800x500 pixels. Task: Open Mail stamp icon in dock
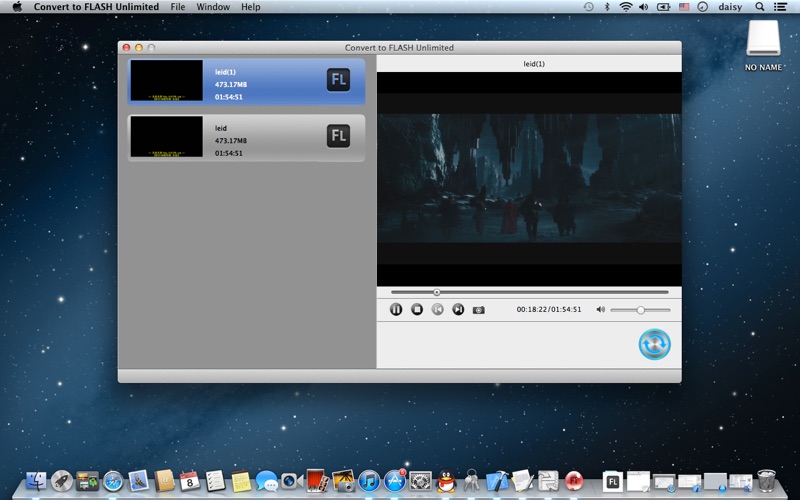coord(139,481)
